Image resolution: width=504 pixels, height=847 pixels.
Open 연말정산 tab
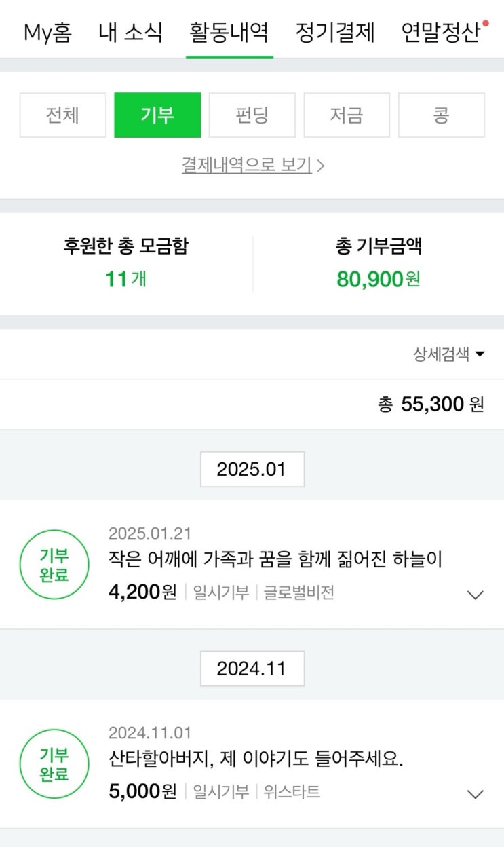coord(441,33)
